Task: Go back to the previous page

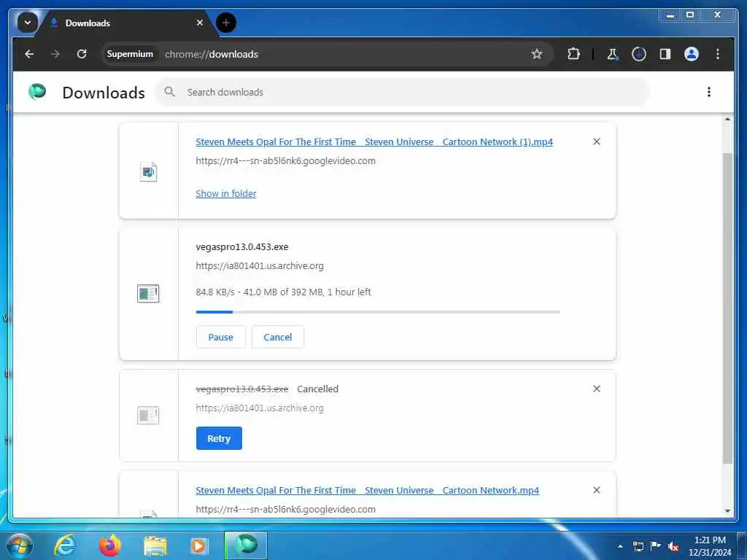Action: pos(29,54)
